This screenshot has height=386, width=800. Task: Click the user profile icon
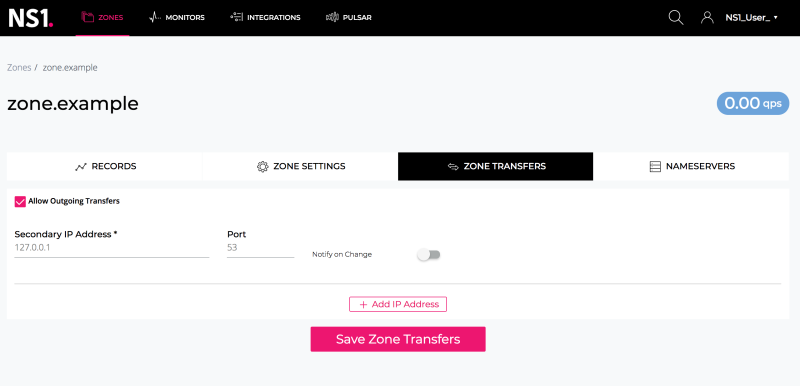pyautogui.click(x=707, y=17)
